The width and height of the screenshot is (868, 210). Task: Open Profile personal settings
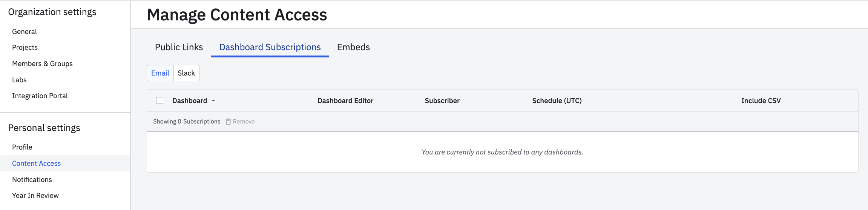tap(22, 147)
